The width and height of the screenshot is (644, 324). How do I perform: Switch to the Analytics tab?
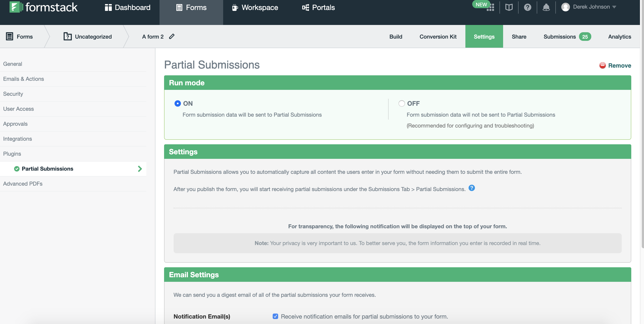click(619, 37)
